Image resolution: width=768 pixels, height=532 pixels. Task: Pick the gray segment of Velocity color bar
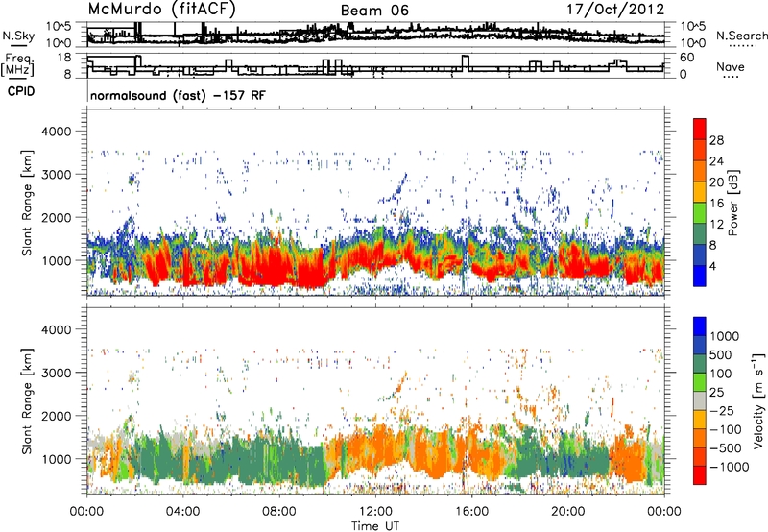(700, 401)
